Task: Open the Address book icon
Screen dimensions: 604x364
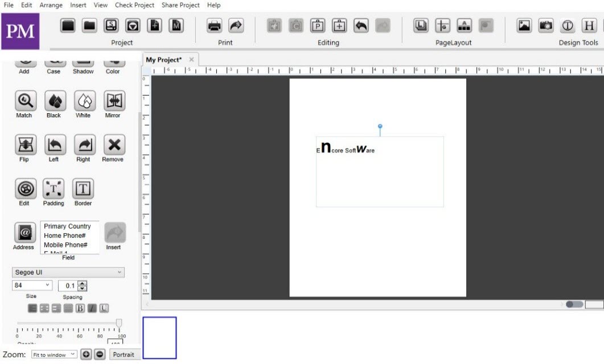Action: click(x=25, y=233)
